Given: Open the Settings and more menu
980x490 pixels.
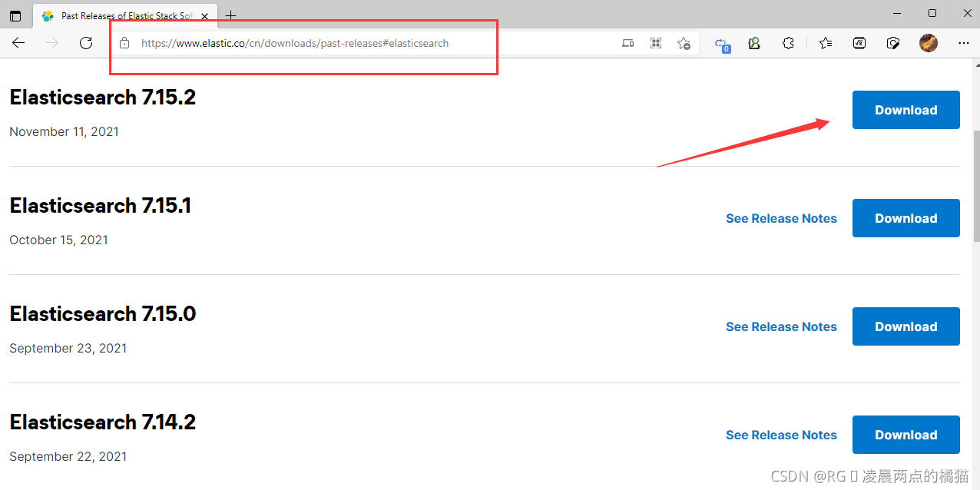Looking at the screenshot, I should tap(963, 43).
